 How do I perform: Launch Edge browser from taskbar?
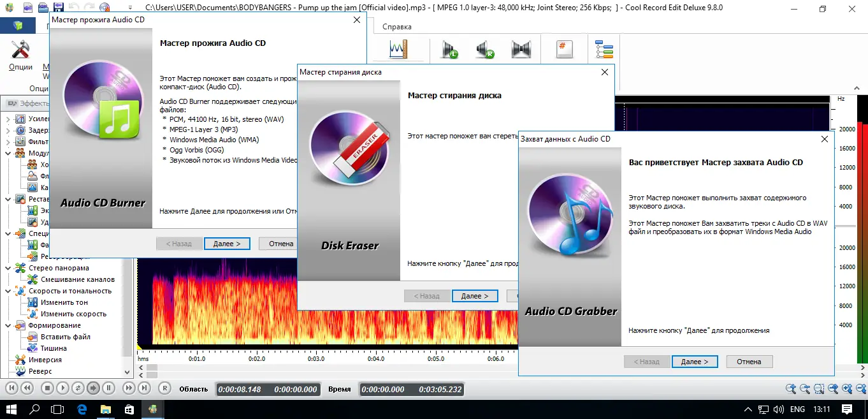pos(82,409)
